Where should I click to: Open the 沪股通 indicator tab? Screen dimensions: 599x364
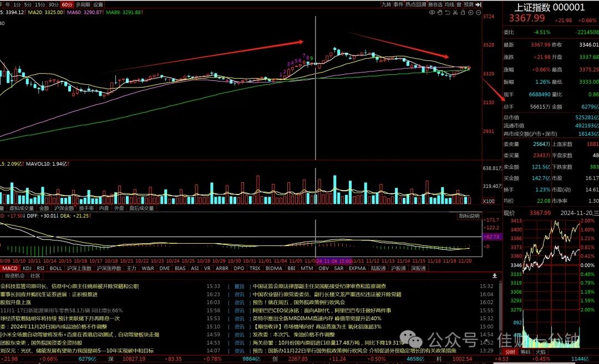(398, 268)
